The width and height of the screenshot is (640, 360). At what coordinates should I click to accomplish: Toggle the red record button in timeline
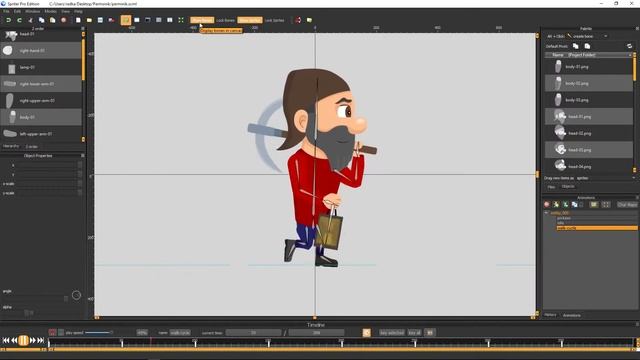click(x=52, y=333)
